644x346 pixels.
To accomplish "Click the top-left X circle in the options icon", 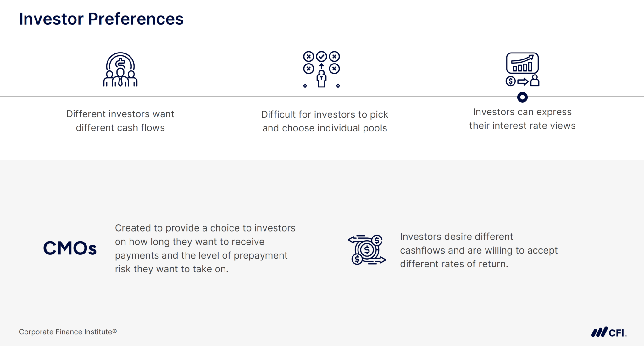I will click(x=308, y=57).
